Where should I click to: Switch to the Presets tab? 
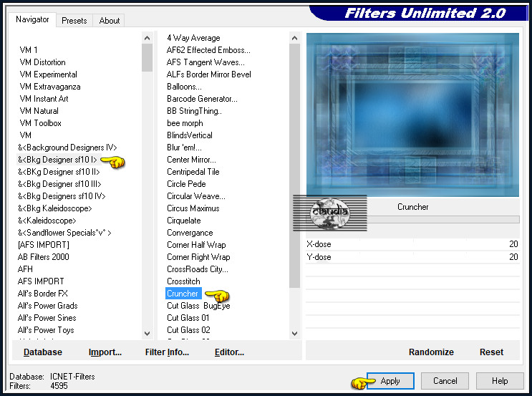pos(74,20)
